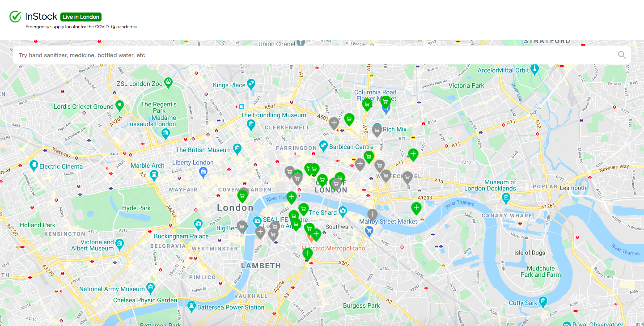Click the magnifying glass search icon
Screen dimensions: 644x326
click(622, 55)
